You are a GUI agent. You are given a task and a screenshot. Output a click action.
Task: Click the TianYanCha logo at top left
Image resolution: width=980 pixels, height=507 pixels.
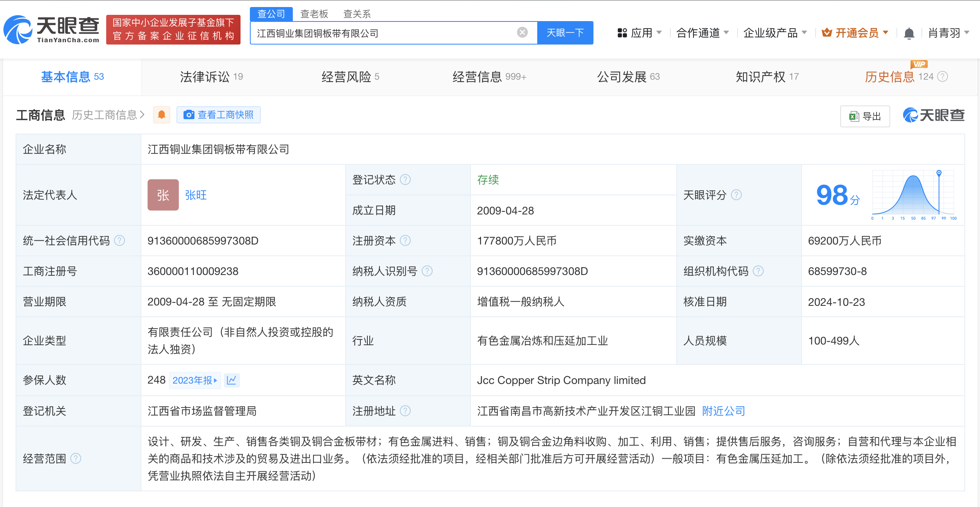(52, 30)
